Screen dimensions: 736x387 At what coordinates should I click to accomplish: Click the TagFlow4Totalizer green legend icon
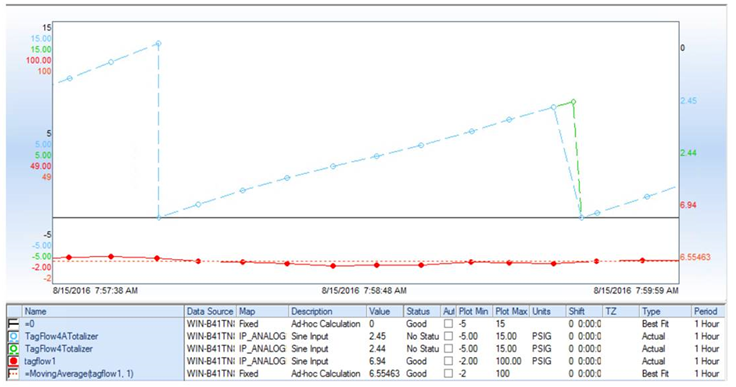click(x=14, y=349)
